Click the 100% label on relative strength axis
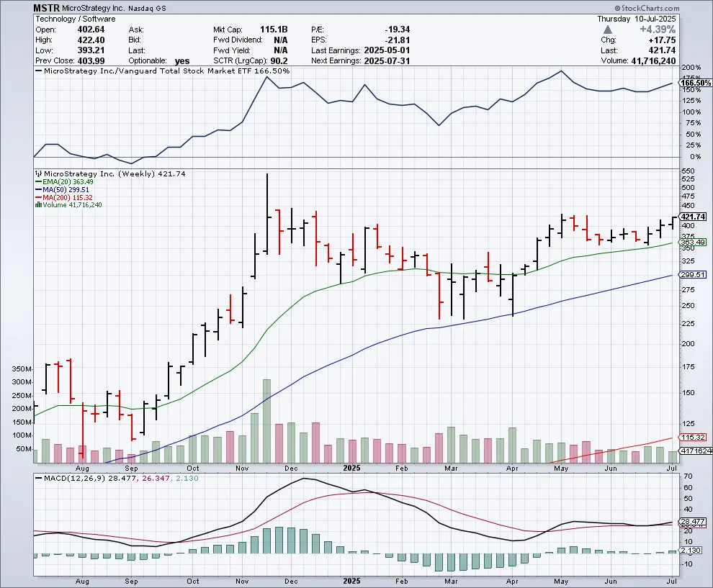Image resolution: width=713 pixels, height=588 pixels. (x=691, y=112)
